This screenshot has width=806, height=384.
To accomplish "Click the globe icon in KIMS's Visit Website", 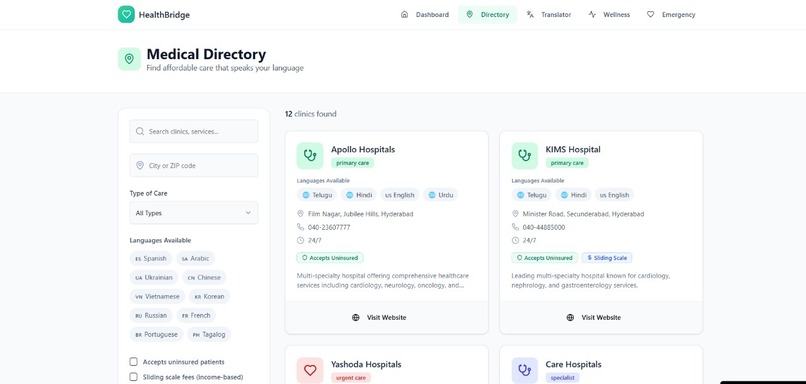I will pyautogui.click(x=570, y=318).
